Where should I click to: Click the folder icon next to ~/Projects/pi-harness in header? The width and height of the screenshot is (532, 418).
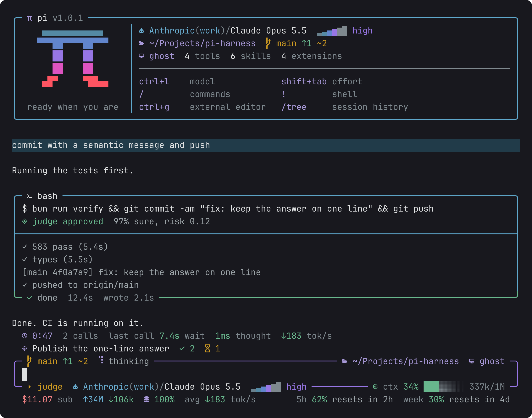(x=141, y=43)
